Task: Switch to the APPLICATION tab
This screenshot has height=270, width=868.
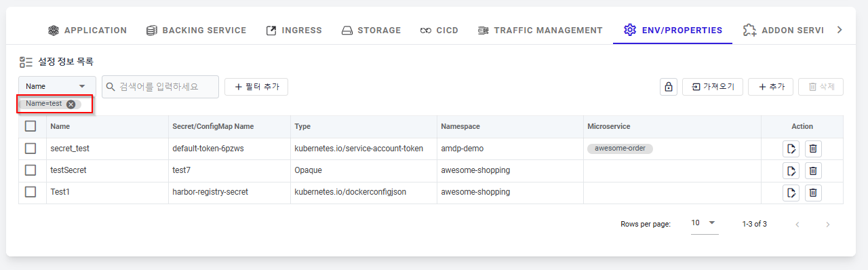Action: pyautogui.click(x=87, y=31)
